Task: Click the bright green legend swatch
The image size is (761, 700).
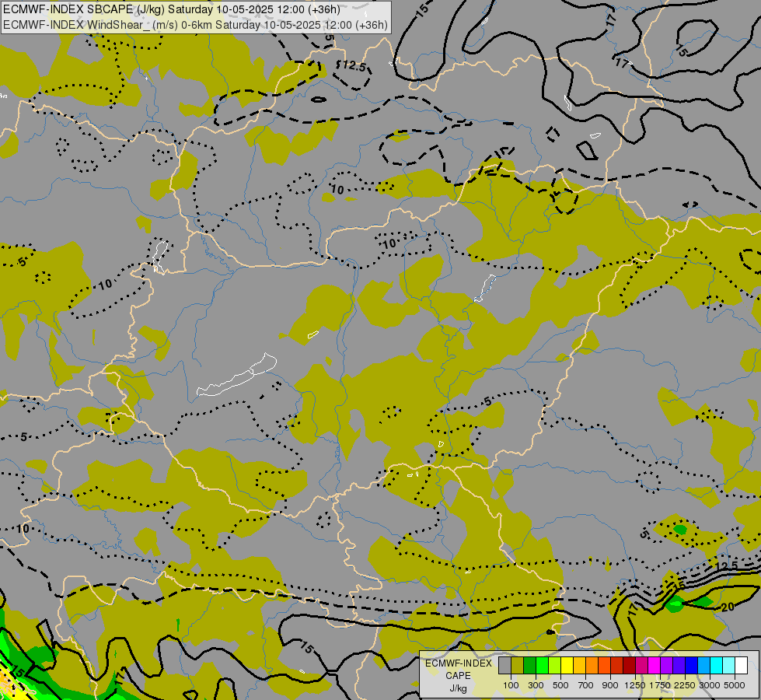Action: 542,665
